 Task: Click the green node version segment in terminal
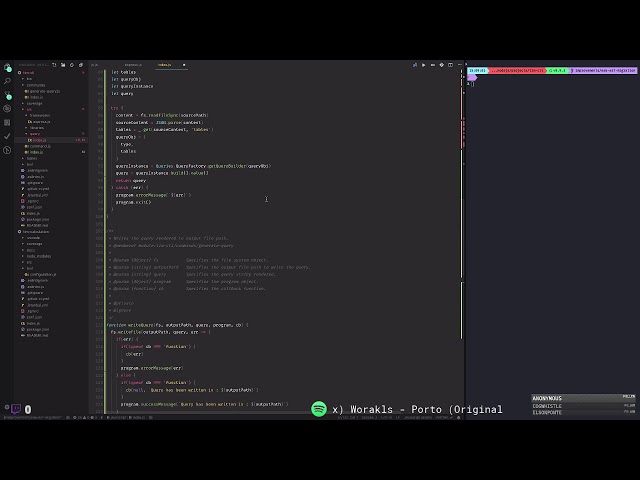coord(558,71)
